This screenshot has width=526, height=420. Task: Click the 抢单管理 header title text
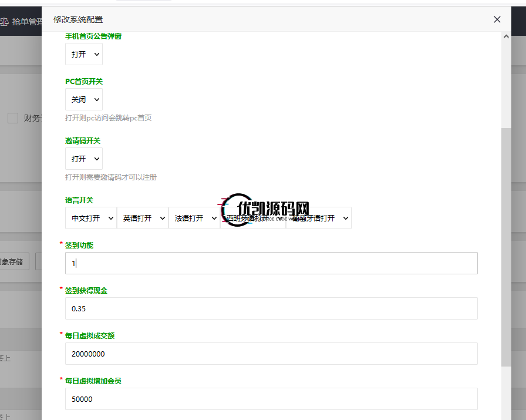[x=26, y=22]
